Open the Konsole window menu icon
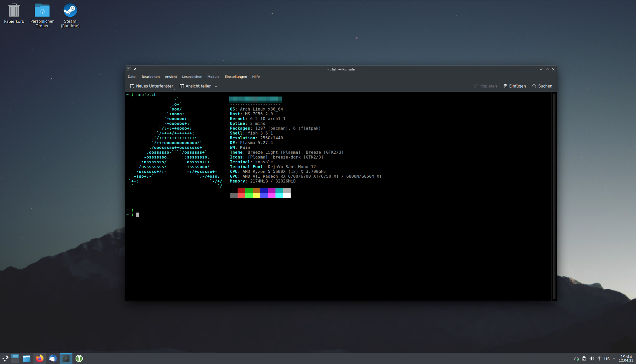 click(x=129, y=69)
